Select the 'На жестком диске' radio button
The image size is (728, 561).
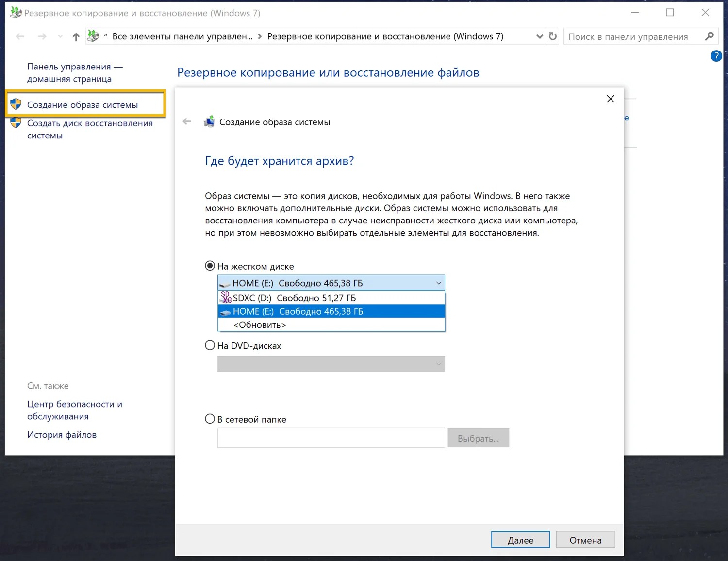tap(210, 266)
